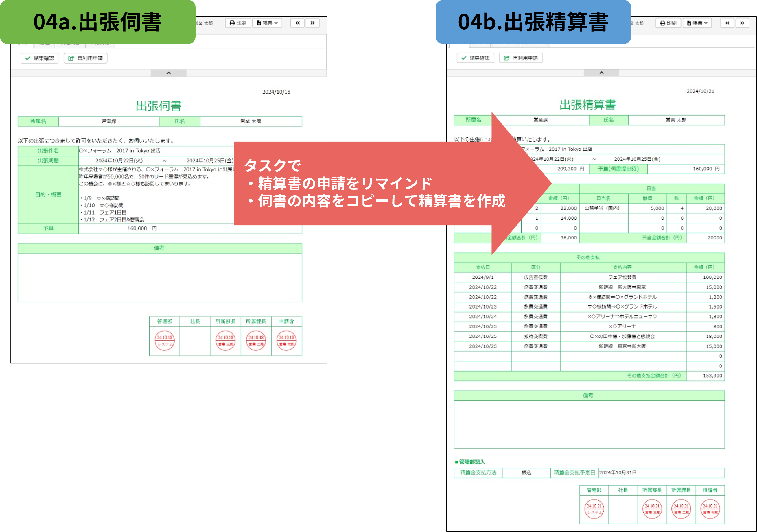Image resolution: width=757 pixels, height=532 pixels.
Task: Click date 2024/10/21 in 出張精算書
Action: click(x=700, y=91)
